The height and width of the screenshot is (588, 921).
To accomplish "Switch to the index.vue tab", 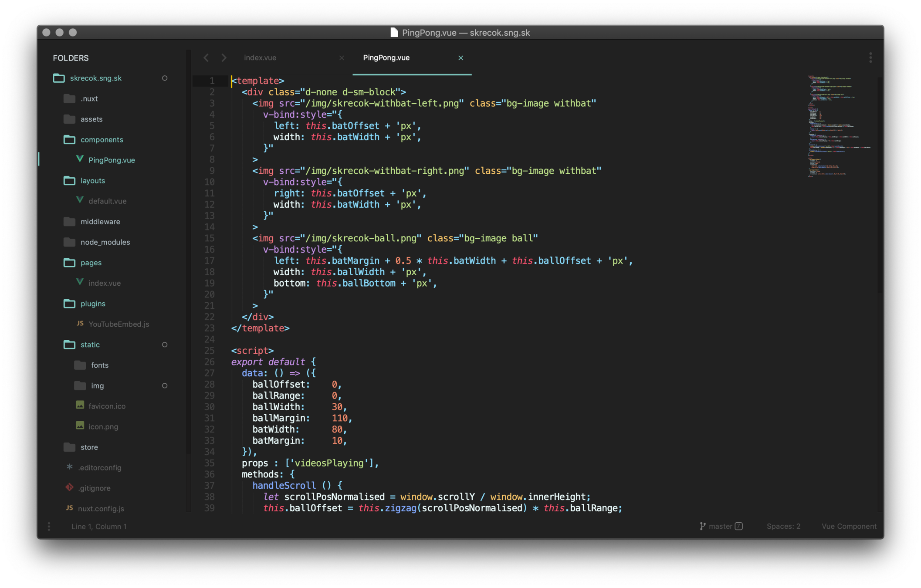I will tap(260, 57).
